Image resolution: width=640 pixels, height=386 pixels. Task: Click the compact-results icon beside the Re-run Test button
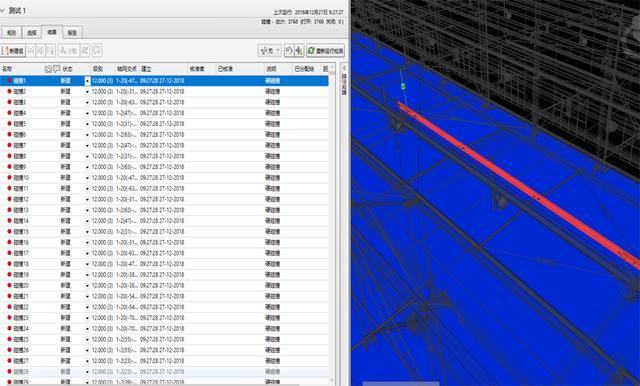coord(299,51)
